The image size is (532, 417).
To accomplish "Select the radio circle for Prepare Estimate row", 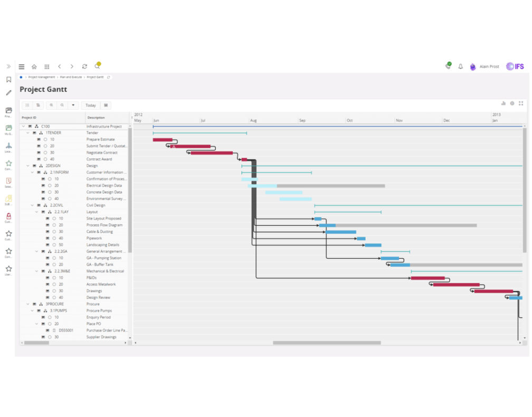I will 45,139.
